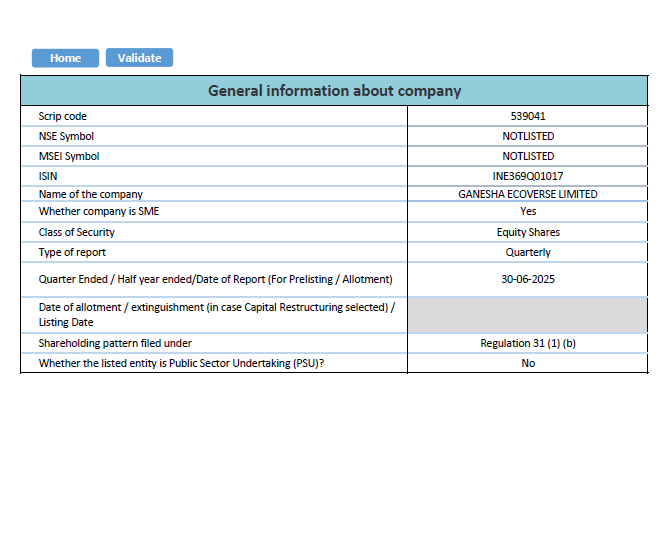Click the 'Shareholding pattern filed under' label
Screen dimensions: 659x560
tap(115, 343)
